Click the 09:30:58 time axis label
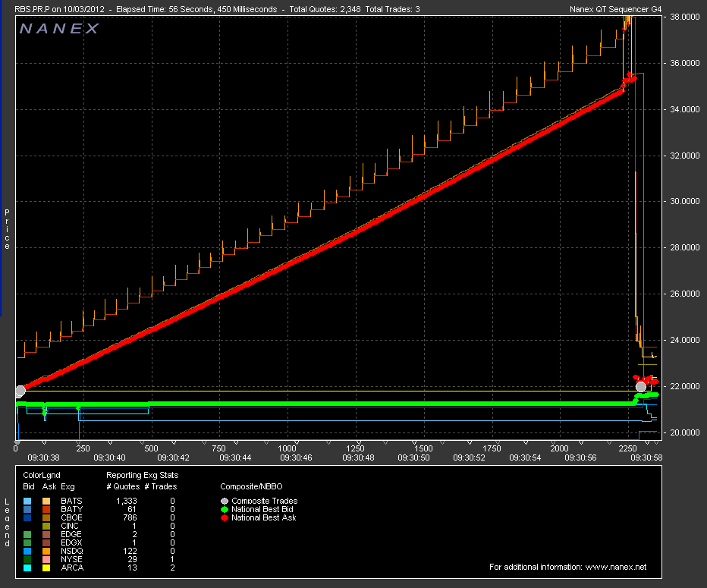707x588 pixels. 646,458
